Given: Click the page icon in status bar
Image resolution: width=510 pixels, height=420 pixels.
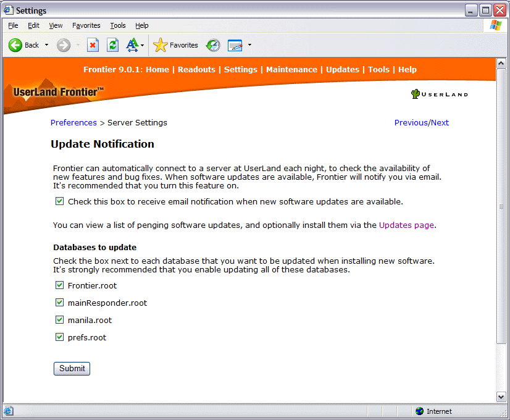Looking at the screenshot, I should (x=9, y=411).
